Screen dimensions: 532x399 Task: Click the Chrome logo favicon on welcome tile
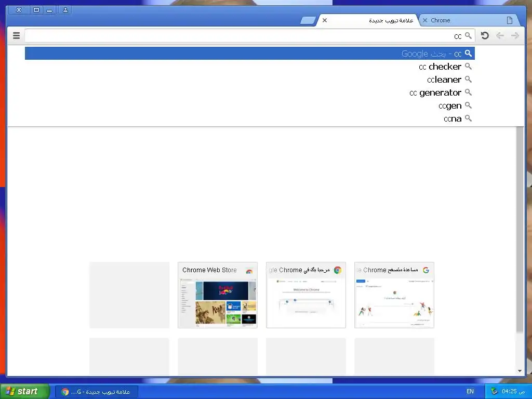338,270
